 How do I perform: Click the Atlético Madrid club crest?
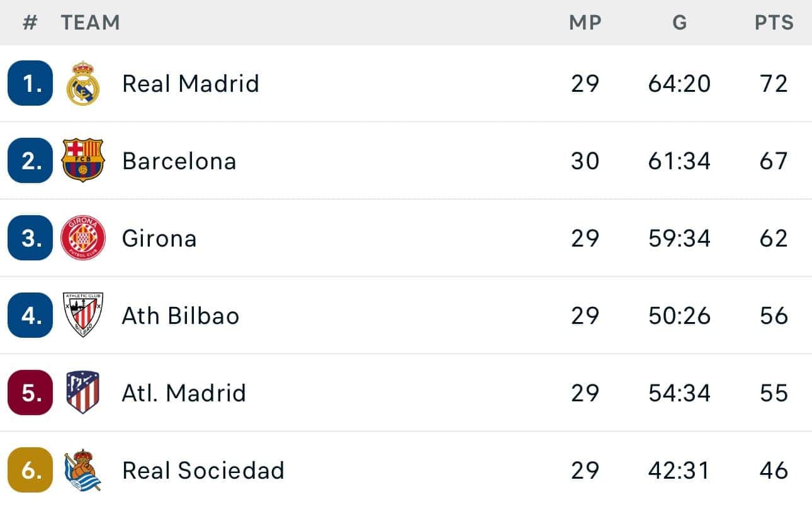click(82, 392)
